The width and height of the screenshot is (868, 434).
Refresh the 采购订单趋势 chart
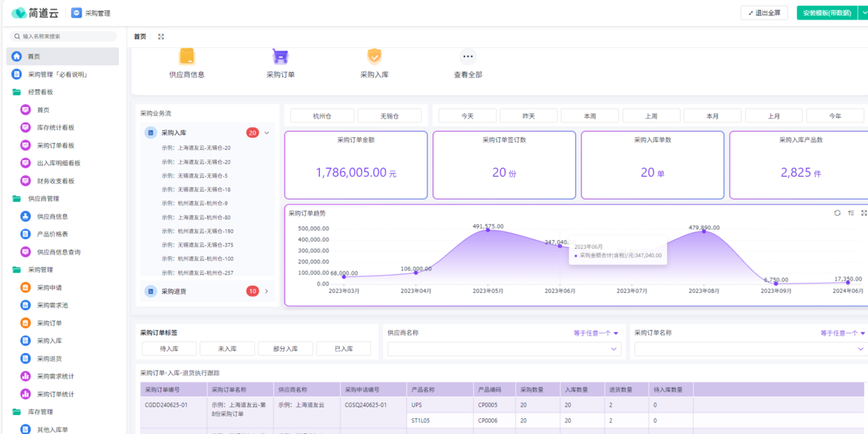(x=838, y=213)
